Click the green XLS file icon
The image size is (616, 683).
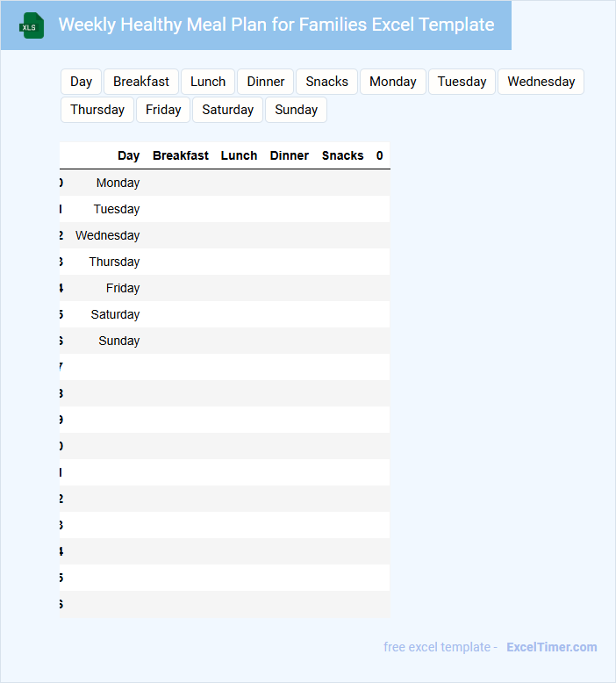coord(32,25)
